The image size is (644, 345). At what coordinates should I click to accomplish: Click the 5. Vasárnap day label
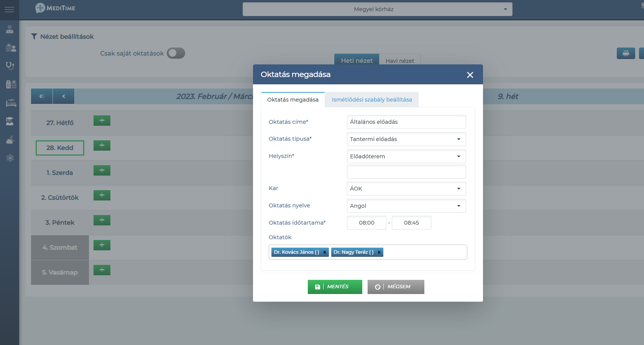coord(60,273)
